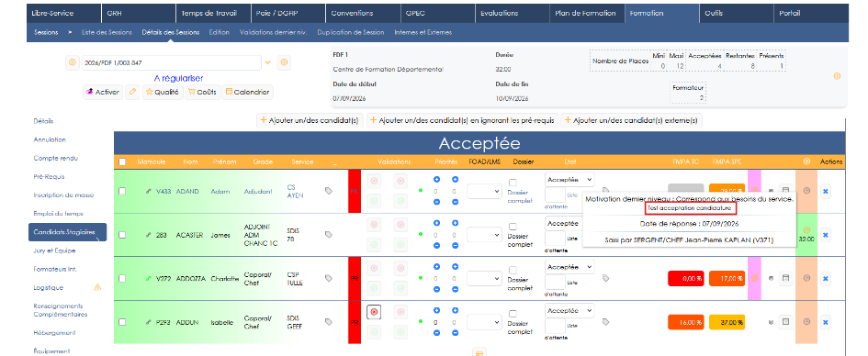The height and width of the screenshot is (356, 868).
Task: Click the orange note icon in ADDOZZA's pink column
Action: [x=754, y=278]
